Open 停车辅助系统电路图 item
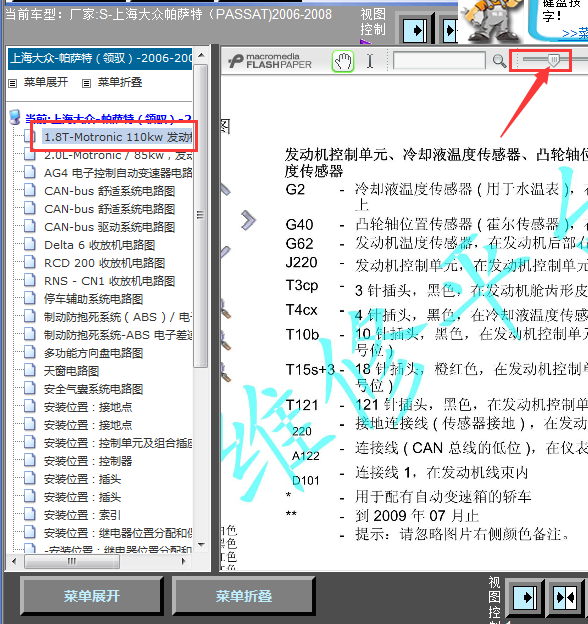Screen dimensions: 588x624 click(93, 299)
